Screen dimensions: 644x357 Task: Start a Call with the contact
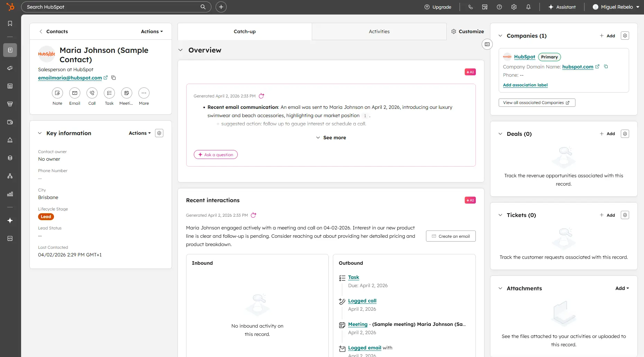click(92, 93)
